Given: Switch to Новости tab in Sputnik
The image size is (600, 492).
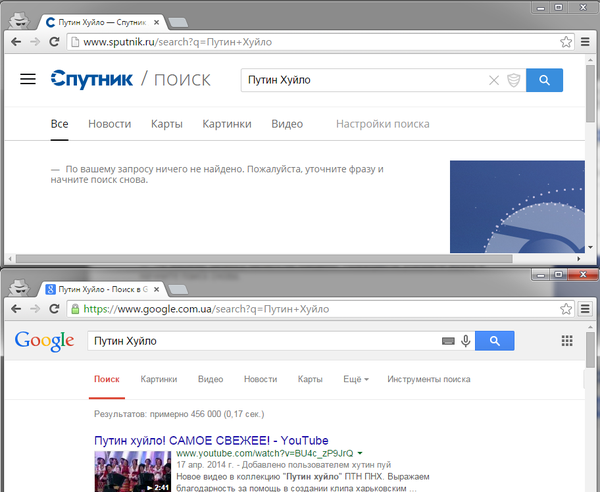Looking at the screenshot, I should tap(109, 124).
